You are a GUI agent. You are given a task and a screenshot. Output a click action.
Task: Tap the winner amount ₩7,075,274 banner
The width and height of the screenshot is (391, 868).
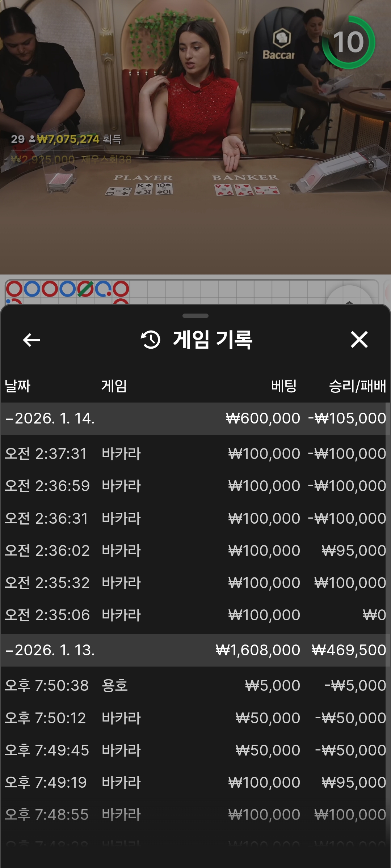pyautogui.click(x=68, y=139)
